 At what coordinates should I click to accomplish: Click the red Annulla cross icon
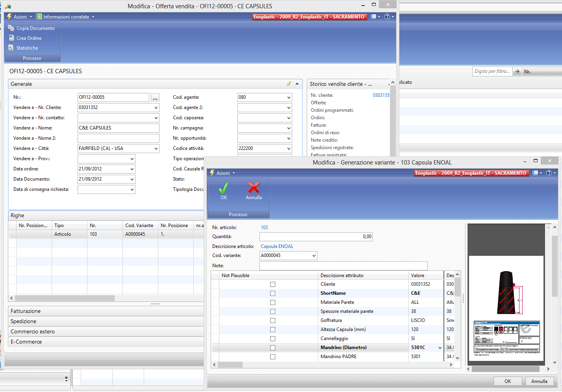click(x=254, y=188)
